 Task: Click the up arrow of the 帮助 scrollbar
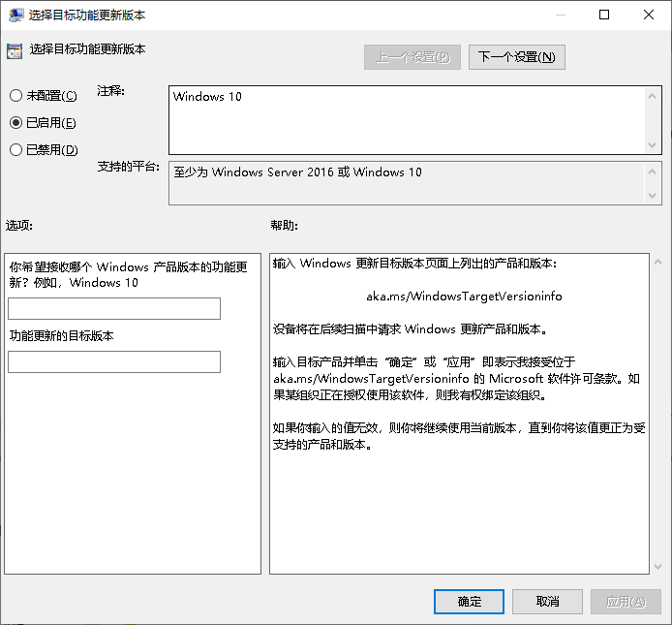[x=657, y=262]
